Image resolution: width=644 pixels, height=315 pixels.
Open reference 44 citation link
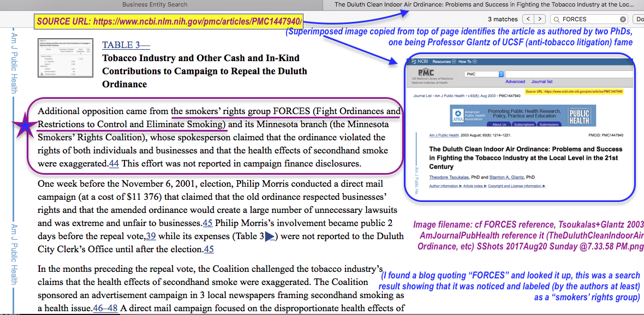tap(114, 163)
